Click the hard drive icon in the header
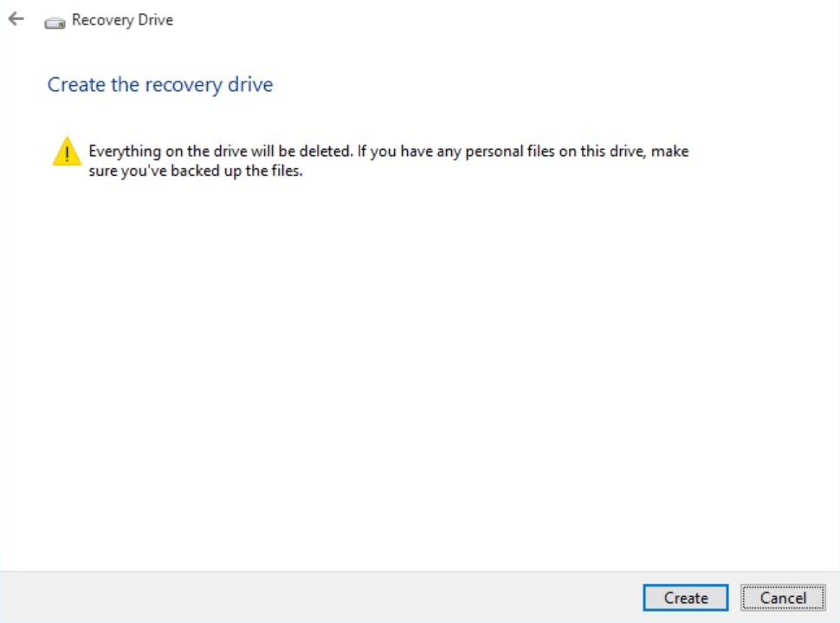Image resolution: width=840 pixels, height=623 pixels. coord(55,22)
